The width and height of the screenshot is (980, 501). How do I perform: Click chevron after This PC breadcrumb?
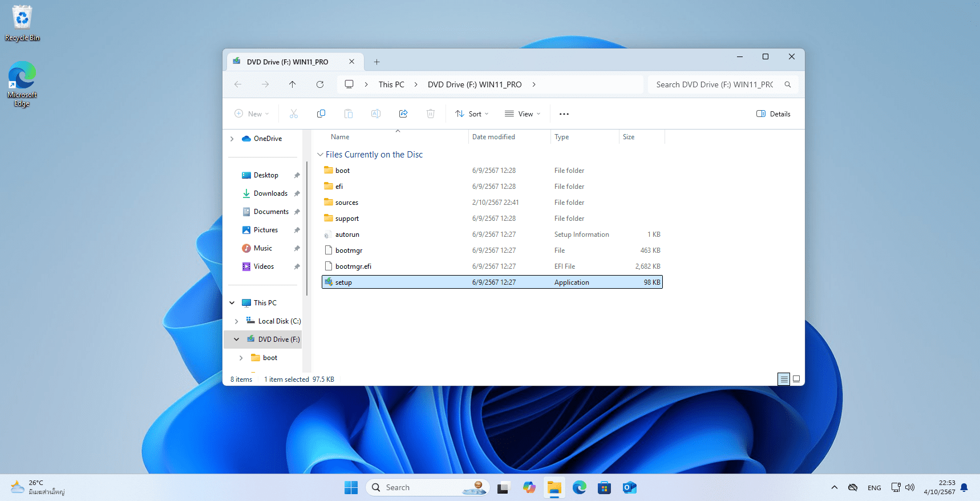(x=415, y=84)
